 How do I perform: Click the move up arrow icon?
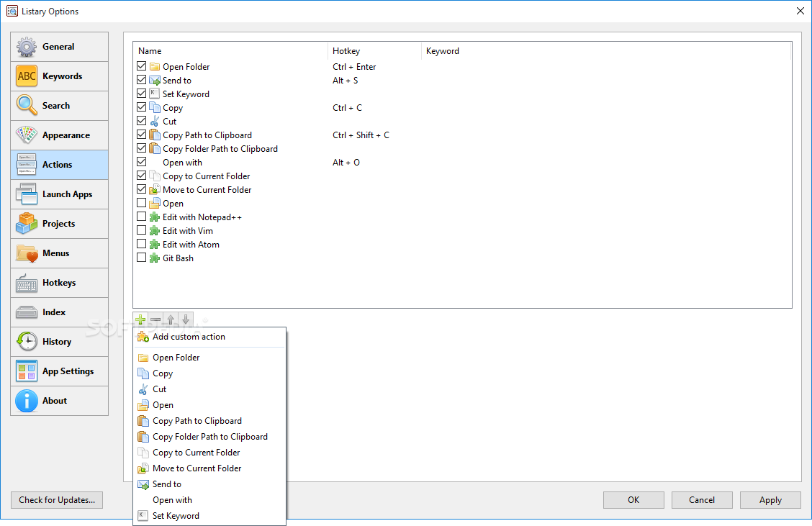point(171,319)
